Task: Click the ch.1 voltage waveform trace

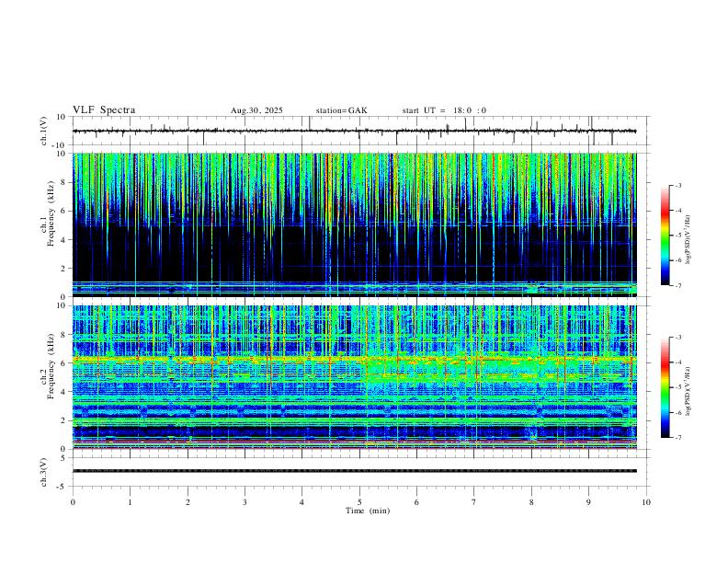Action: [x=354, y=131]
